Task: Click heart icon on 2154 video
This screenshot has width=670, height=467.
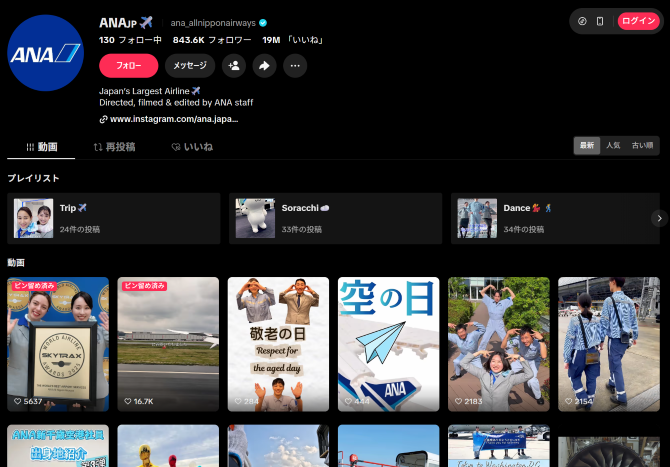Action: click(568, 401)
